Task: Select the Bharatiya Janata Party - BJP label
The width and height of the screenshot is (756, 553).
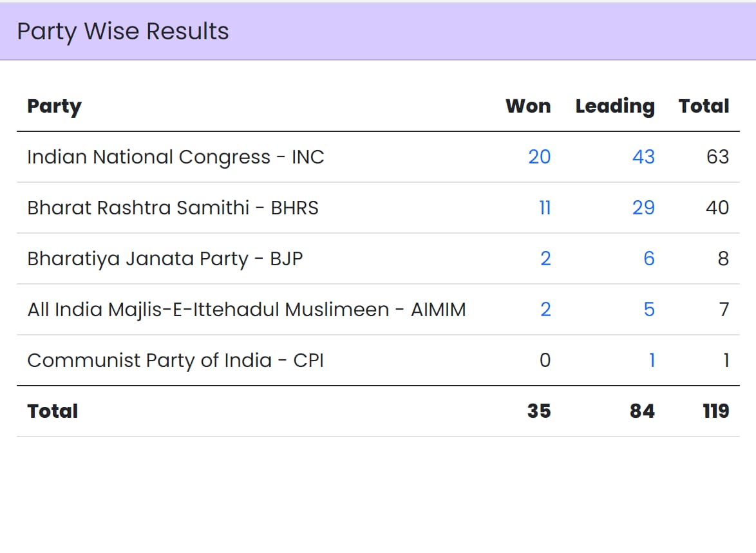Action: pos(165,259)
